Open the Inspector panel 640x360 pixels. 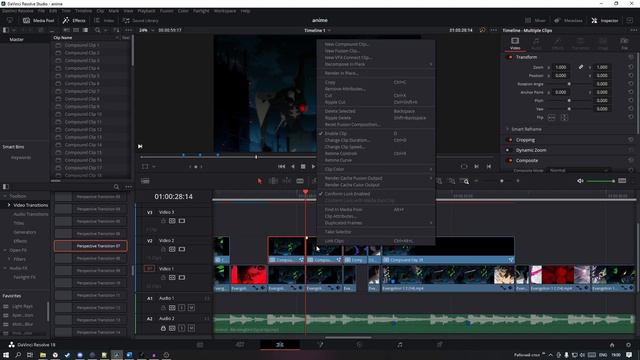tap(604, 20)
